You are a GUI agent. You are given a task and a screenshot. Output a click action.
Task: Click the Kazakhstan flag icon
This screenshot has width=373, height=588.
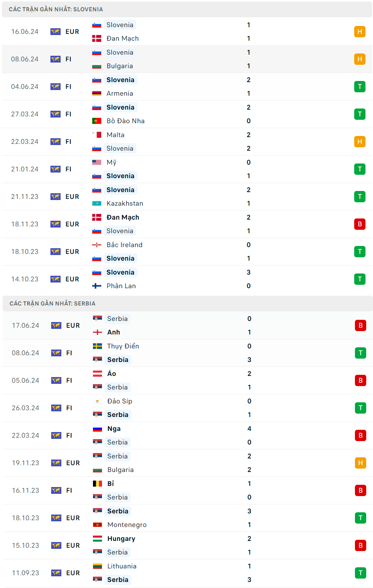[97, 203]
